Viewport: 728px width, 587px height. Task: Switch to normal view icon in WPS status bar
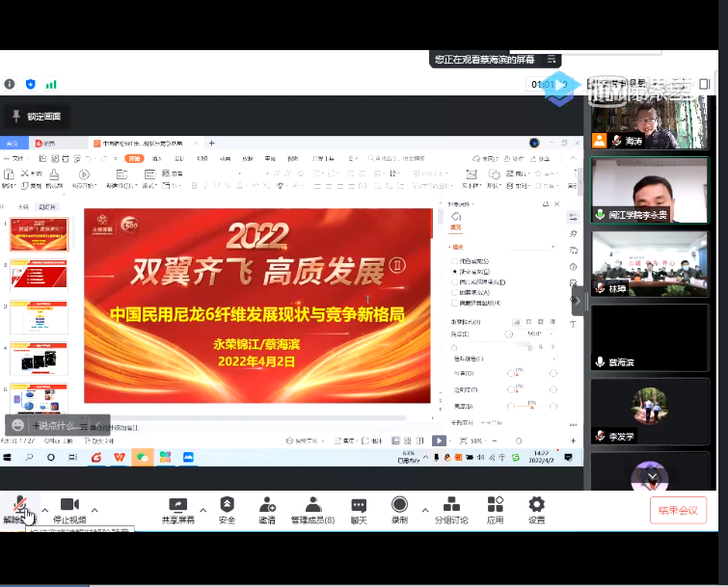395,440
